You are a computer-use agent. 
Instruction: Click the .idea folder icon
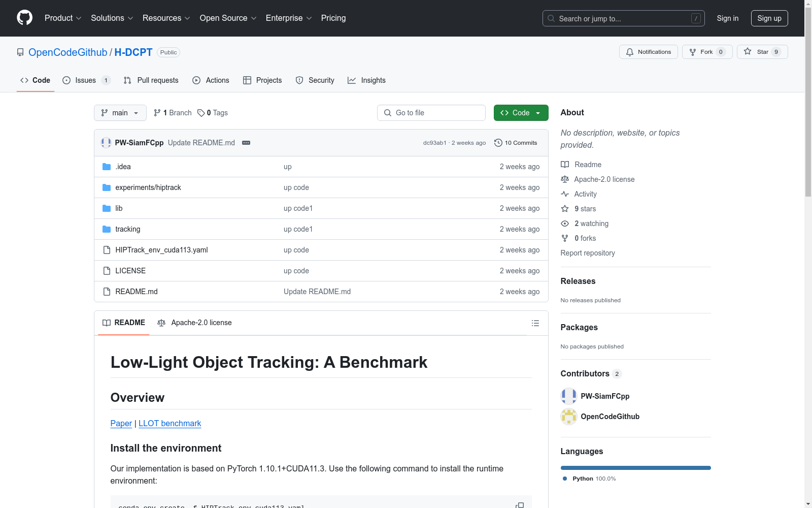pos(107,167)
